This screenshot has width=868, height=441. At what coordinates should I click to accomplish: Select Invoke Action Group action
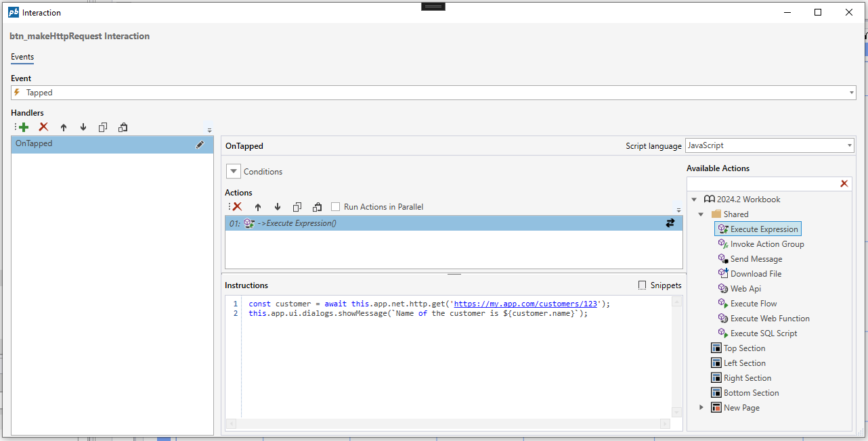click(766, 244)
